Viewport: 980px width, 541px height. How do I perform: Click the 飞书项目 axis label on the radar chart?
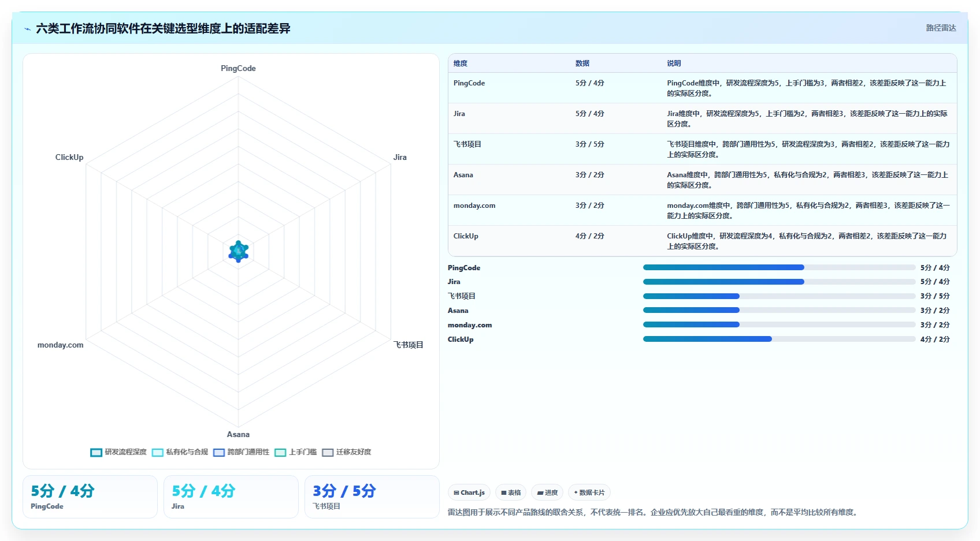pyautogui.click(x=409, y=345)
